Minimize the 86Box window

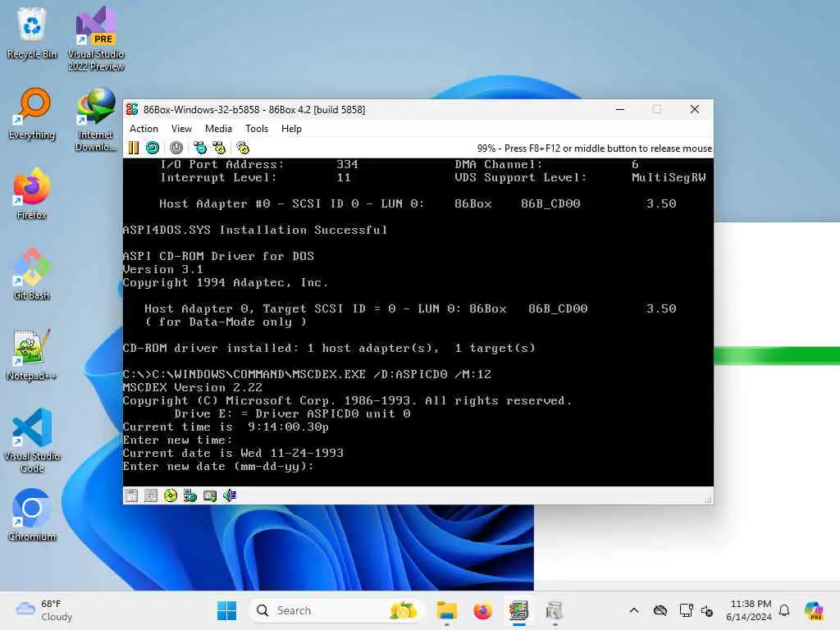pyautogui.click(x=620, y=109)
